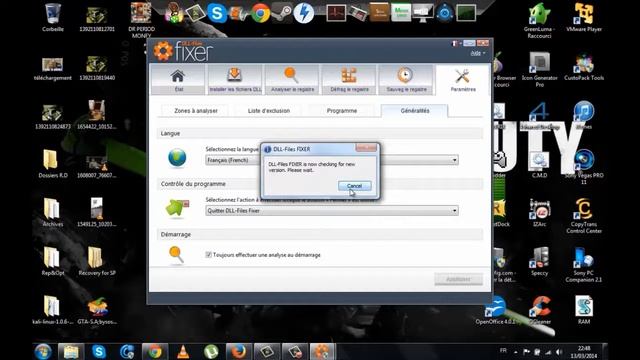Viewport: 640px width, 360px height.
Task: Open Sauveg le registre section
Action: (x=406, y=79)
